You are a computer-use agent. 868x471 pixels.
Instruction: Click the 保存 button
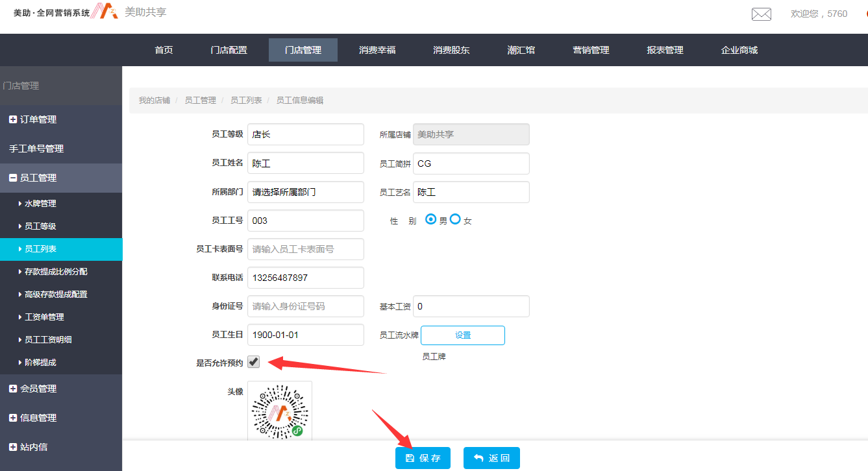423,458
